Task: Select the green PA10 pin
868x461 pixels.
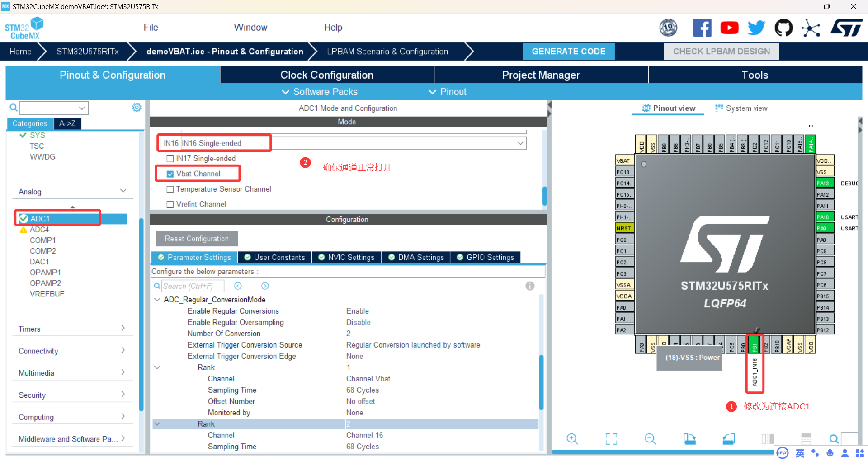Action: coord(825,217)
